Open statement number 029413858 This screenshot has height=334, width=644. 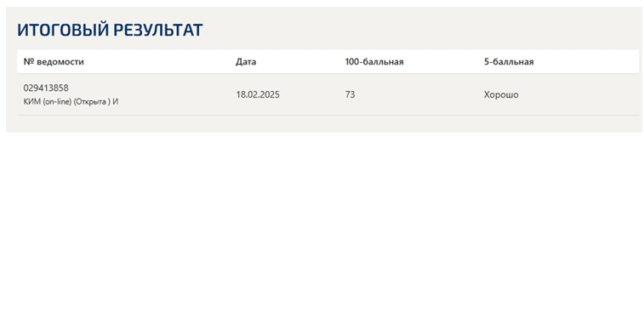(x=46, y=88)
